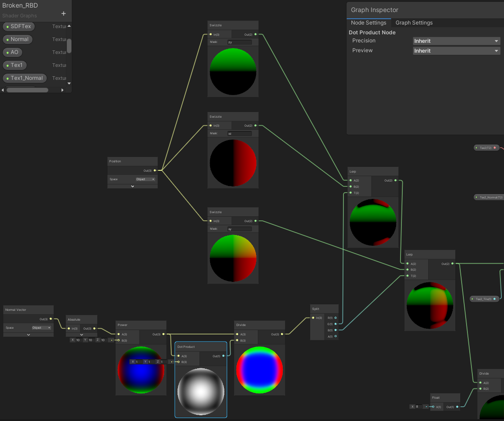Add a new blackboard property with plus button

[63, 14]
